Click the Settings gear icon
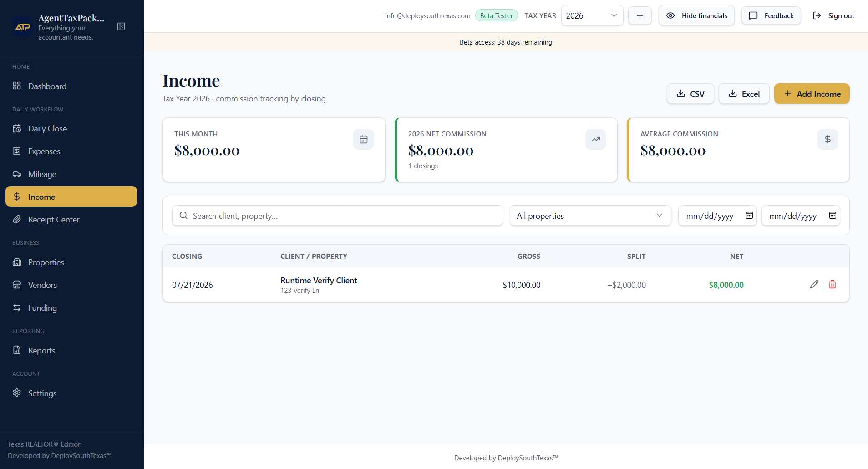This screenshot has width=868, height=469. pos(17,393)
